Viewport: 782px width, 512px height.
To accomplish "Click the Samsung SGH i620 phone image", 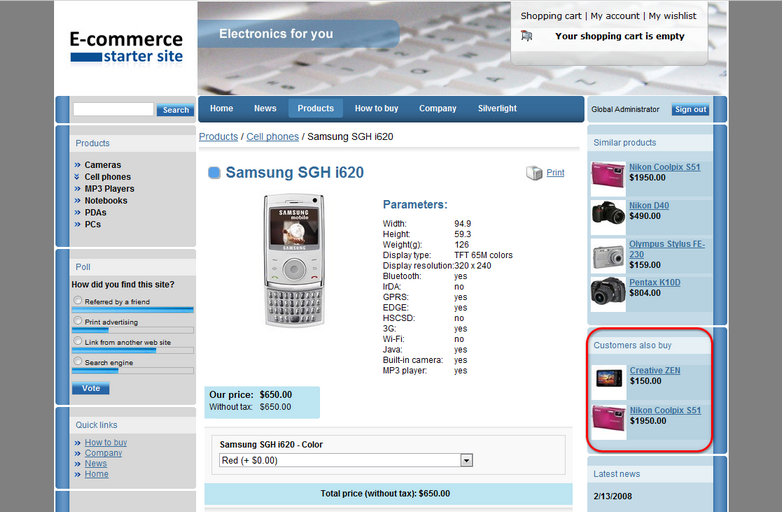I will click(x=294, y=260).
